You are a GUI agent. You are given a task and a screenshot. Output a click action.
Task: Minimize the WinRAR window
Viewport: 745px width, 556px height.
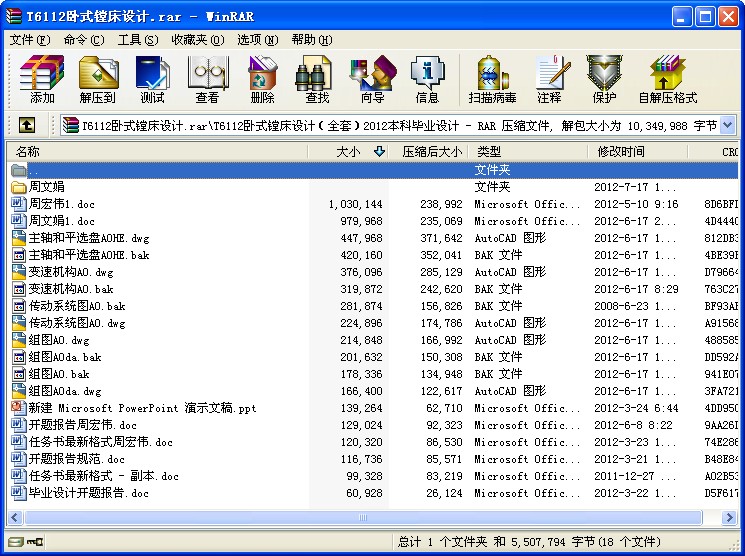[682, 17]
